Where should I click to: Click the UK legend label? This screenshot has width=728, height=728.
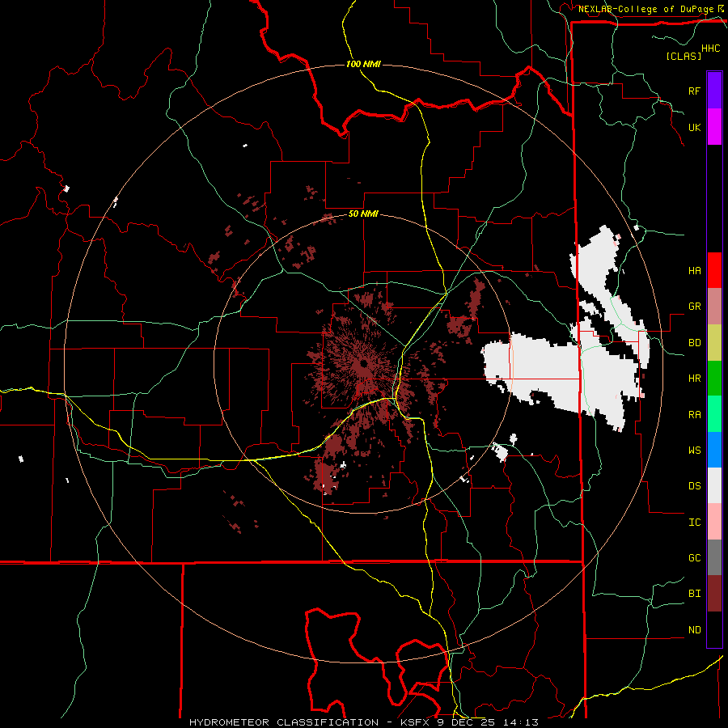click(694, 127)
